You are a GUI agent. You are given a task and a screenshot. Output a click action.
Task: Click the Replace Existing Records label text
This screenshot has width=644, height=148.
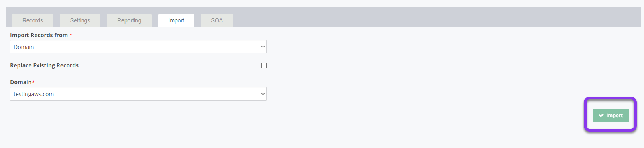[x=44, y=65]
